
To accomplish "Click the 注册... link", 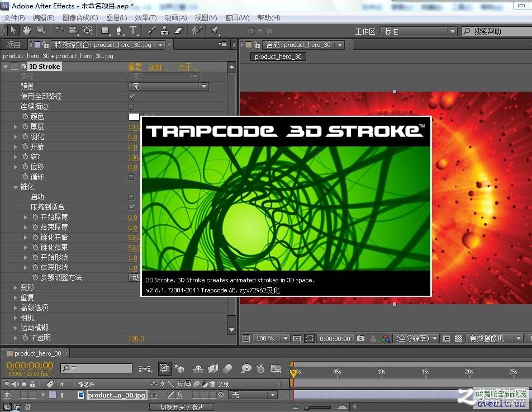I will click(x=158, y=67).
